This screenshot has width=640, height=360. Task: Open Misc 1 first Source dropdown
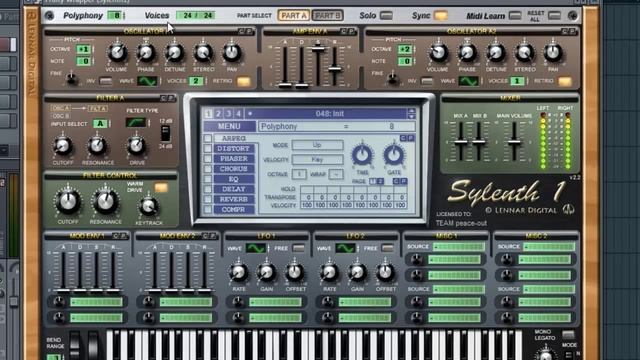[x=459, y=247]
